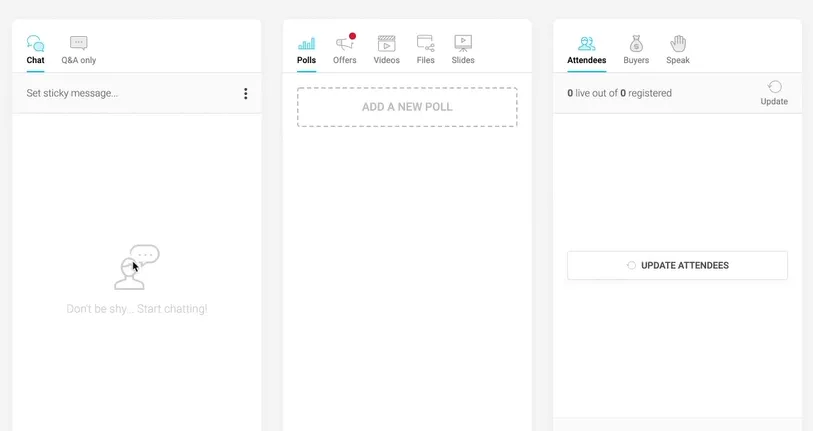Image resolution: width=813 pixels, height=431 pixels.
Task: Open the Speak raised hand icon
Action: click(678, 44)
